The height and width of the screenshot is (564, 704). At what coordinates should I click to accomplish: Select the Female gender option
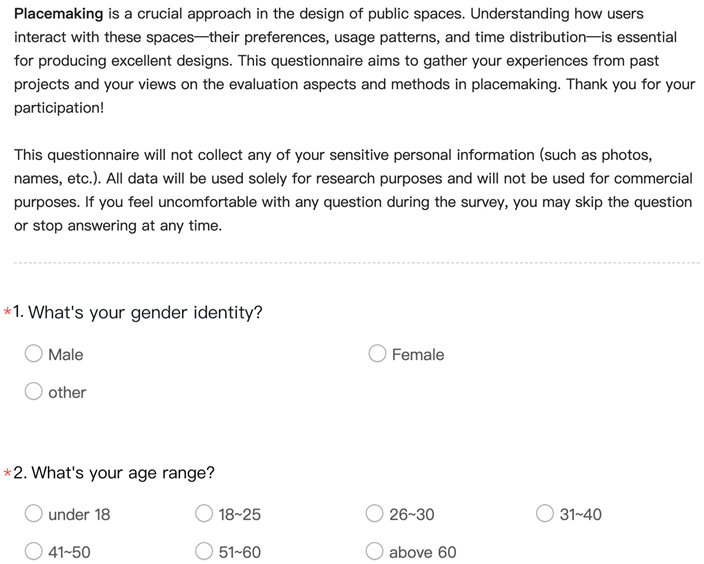378,354
